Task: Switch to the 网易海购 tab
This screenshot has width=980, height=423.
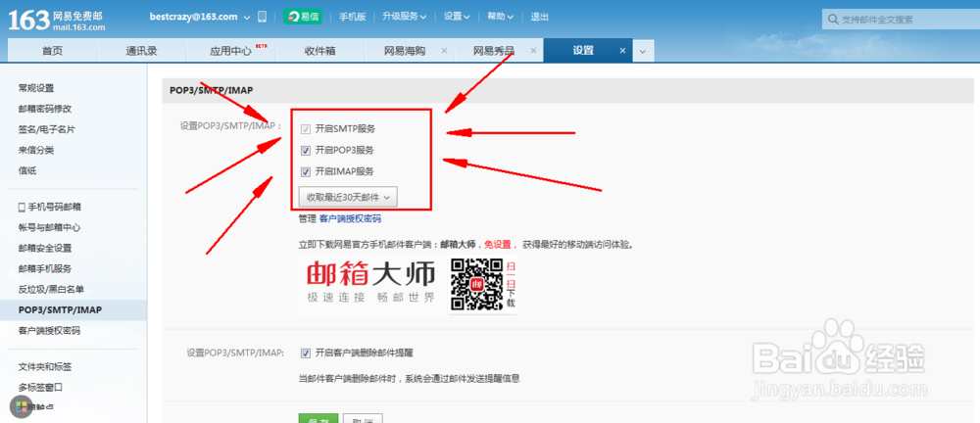Action: (405, 51)
